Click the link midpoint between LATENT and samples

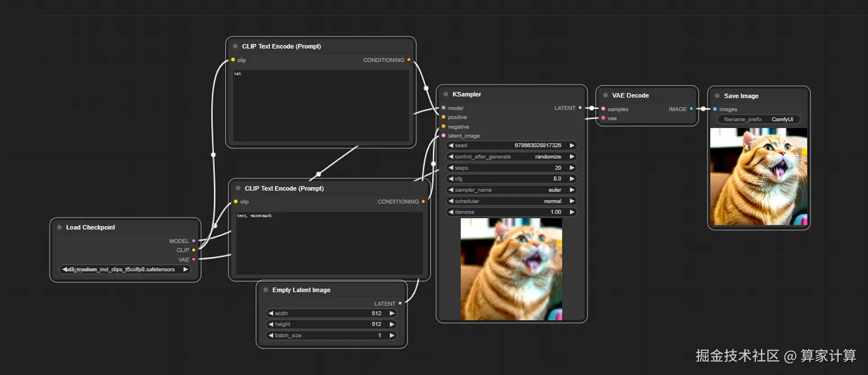point(591,108)
